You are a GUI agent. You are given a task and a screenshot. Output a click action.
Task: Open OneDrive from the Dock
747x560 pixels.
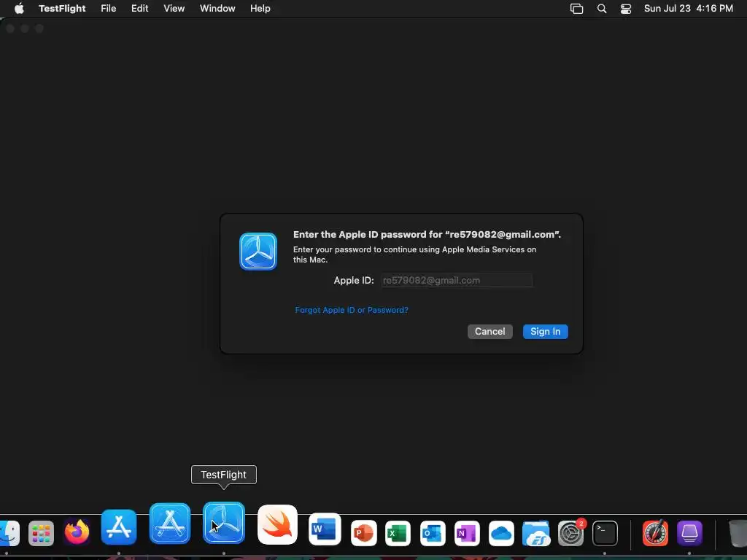[x=501, y=533]
